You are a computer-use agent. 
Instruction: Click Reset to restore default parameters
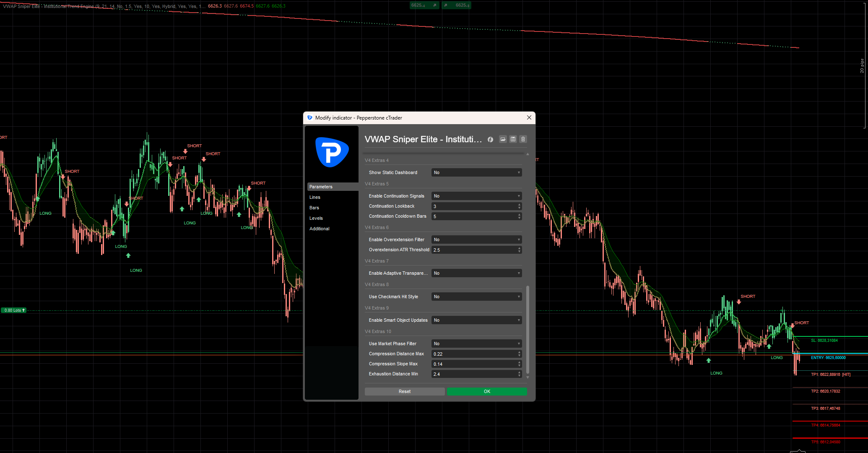(x=404, y=391)
